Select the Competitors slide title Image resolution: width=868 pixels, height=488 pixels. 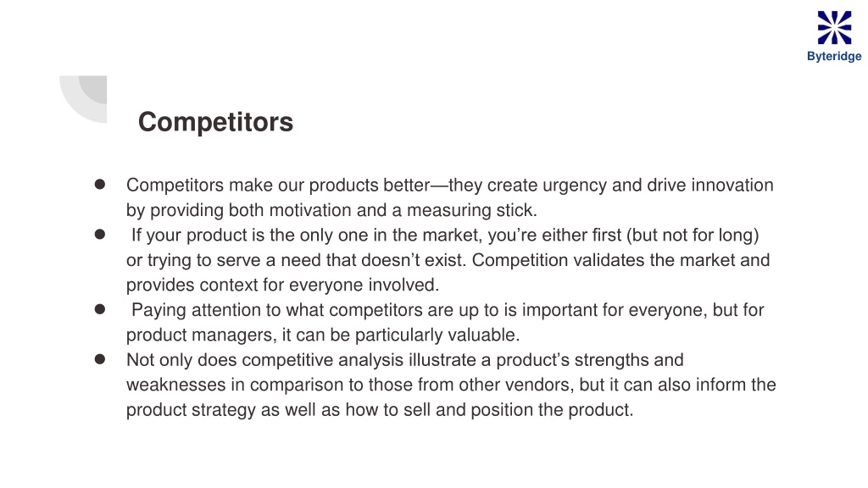(215, 122)
